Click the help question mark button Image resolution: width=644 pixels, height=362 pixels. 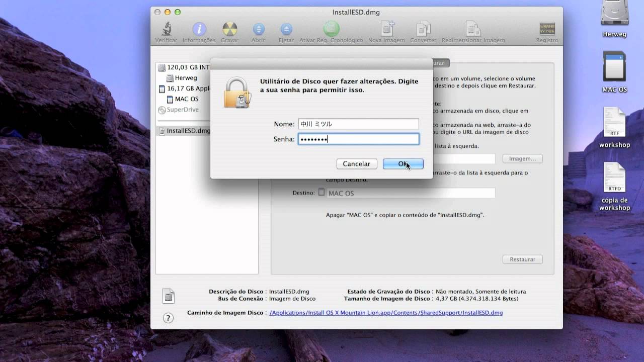[169, 318]
